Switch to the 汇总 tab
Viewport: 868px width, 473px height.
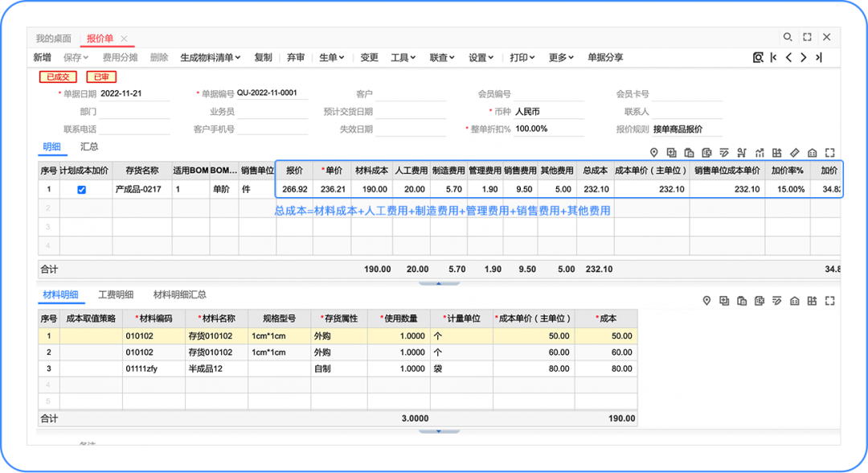click(89, 147)
